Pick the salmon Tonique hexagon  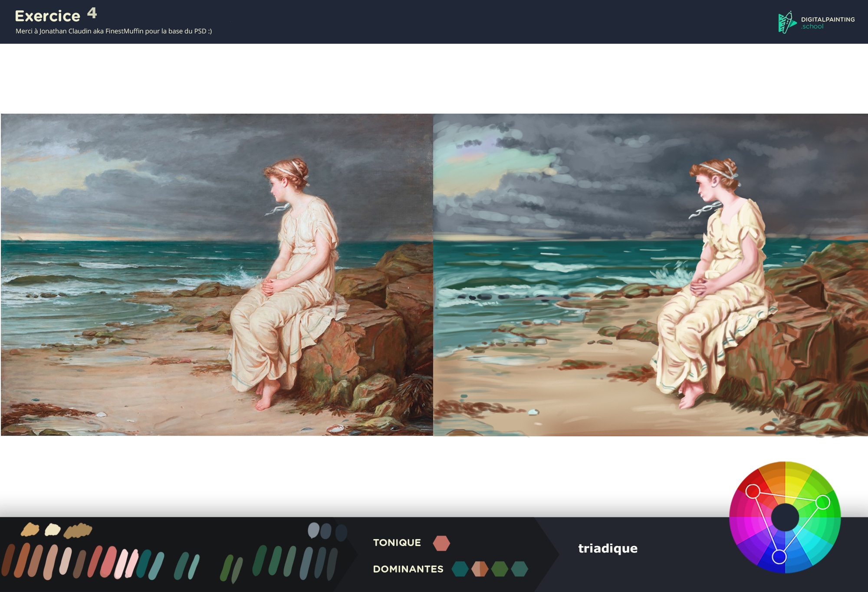point(441,543)
